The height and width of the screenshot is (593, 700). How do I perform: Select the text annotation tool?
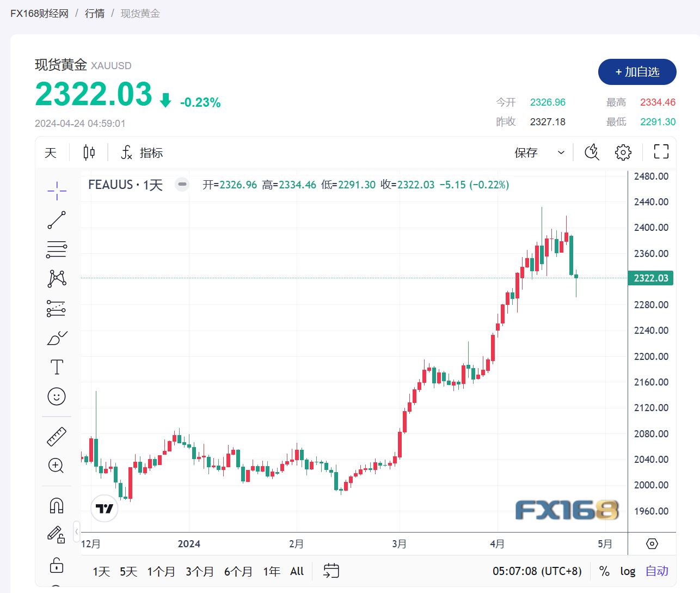(57, 367)
